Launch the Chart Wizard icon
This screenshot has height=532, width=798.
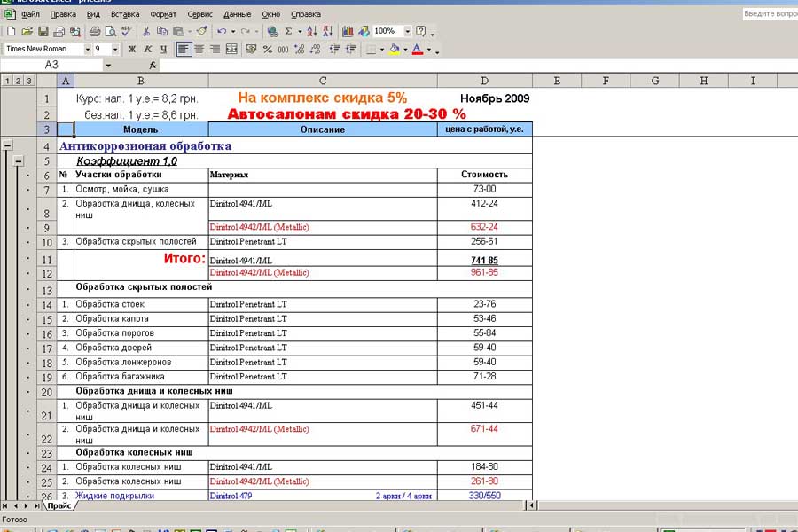[x=348, y=31]
